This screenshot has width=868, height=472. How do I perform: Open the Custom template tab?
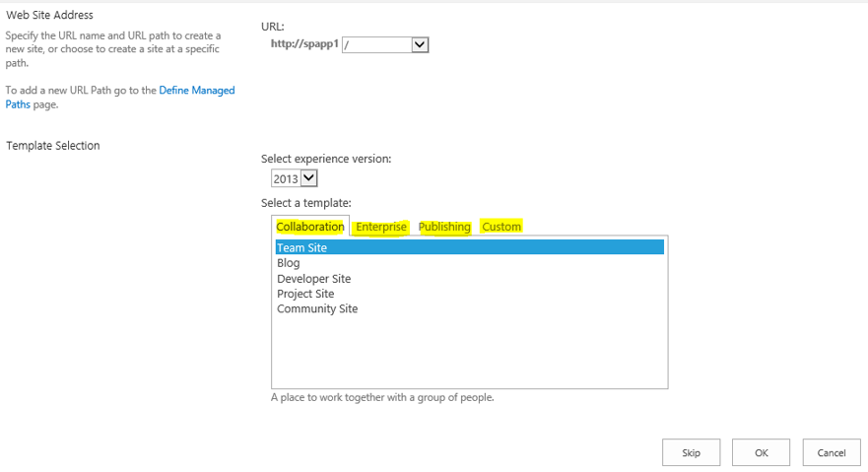click(x=501, y=227)
